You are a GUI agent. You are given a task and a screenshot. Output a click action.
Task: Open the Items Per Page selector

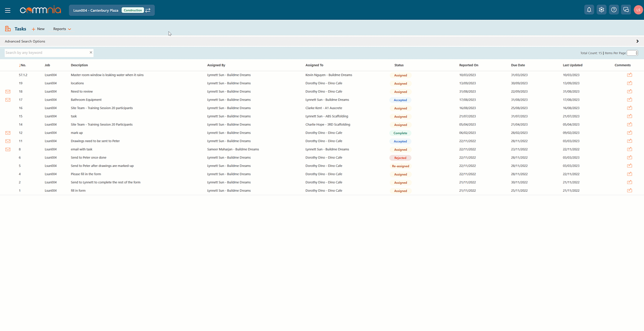coord(632,53)
